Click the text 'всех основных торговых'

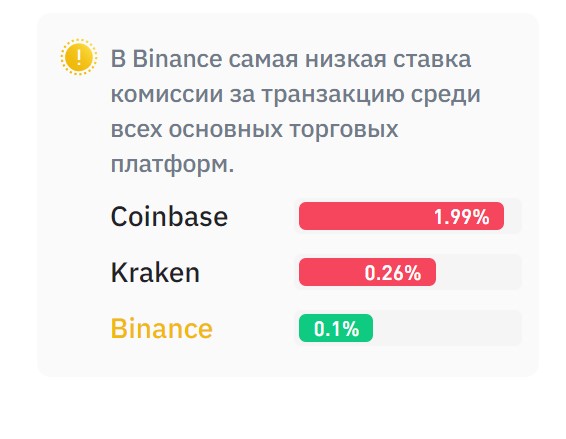(x=254, y=129)
